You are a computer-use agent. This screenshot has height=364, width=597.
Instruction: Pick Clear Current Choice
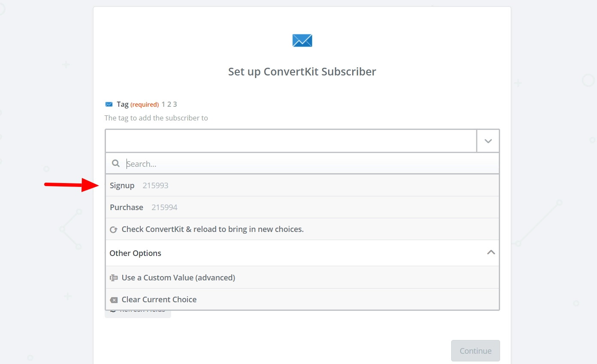(x=302, y=299)
